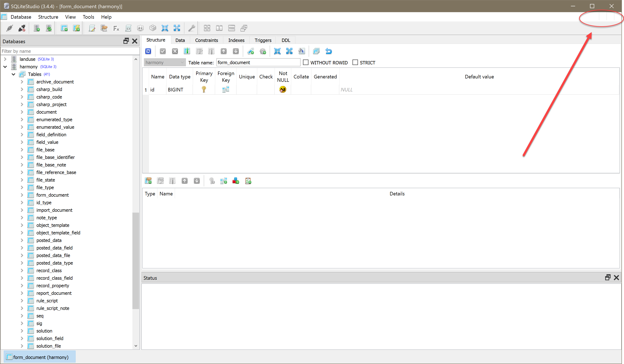Collapse the harmony database node

coord(5,66)
